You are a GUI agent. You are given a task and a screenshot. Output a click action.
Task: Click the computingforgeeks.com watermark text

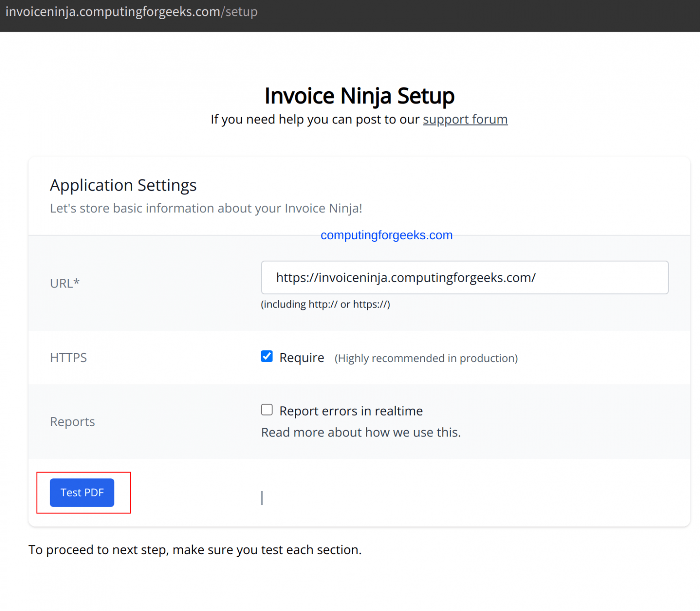386,235
